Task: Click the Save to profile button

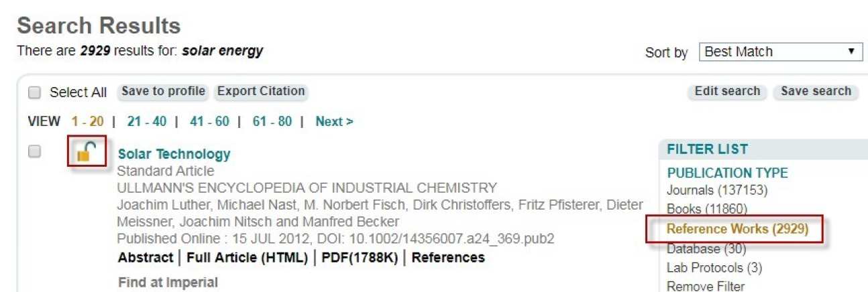Action: 163,91
